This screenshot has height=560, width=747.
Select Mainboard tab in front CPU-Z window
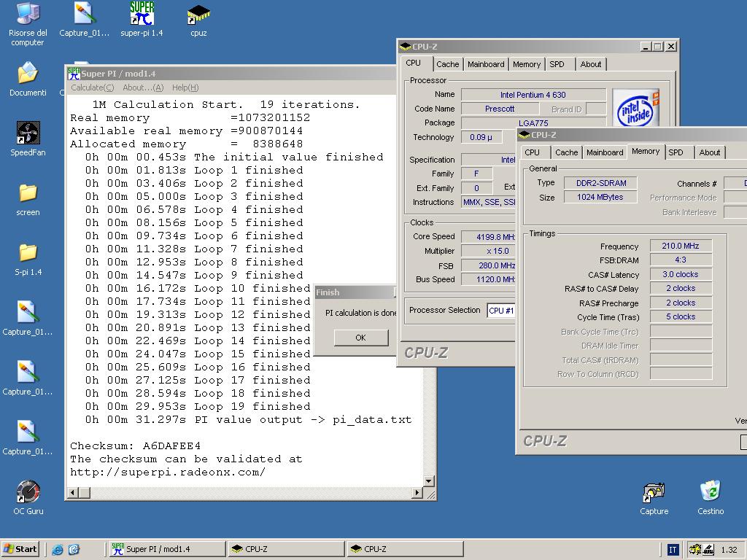click(x=605, y=152)
